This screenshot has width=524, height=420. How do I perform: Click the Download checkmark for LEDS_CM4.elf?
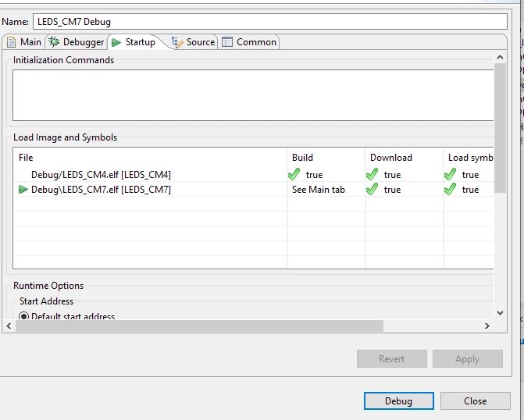click(x=372, y=174)
